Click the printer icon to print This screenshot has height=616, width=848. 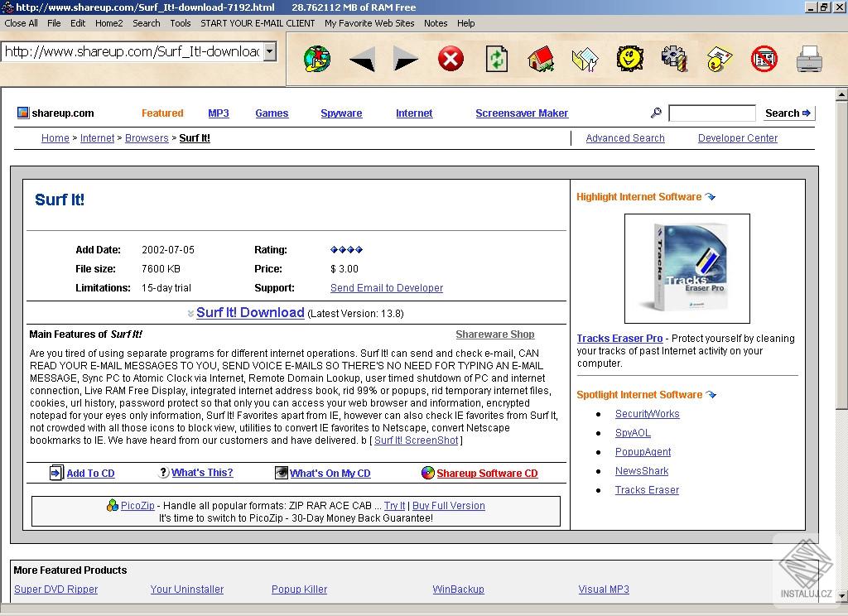point(808,59)
